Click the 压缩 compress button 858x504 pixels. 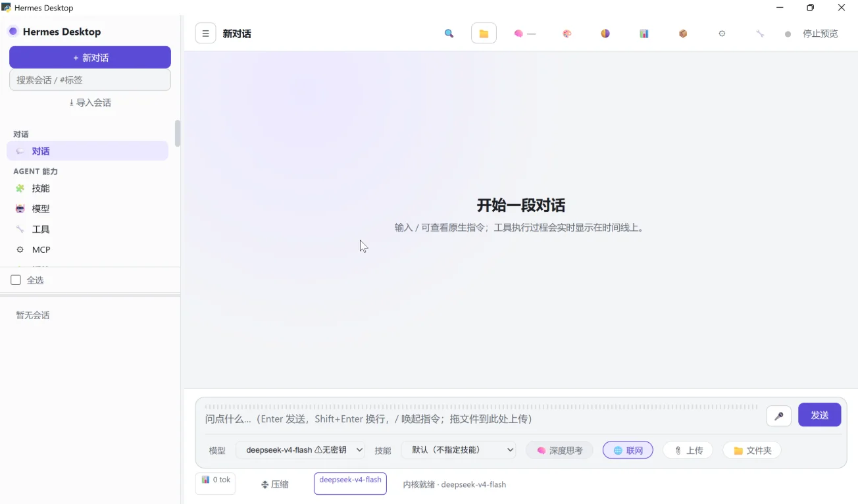275,484
